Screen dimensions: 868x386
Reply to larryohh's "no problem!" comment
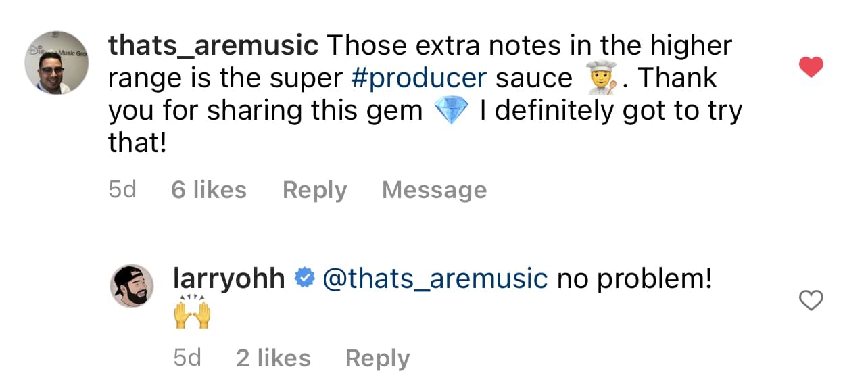point(377,358)
